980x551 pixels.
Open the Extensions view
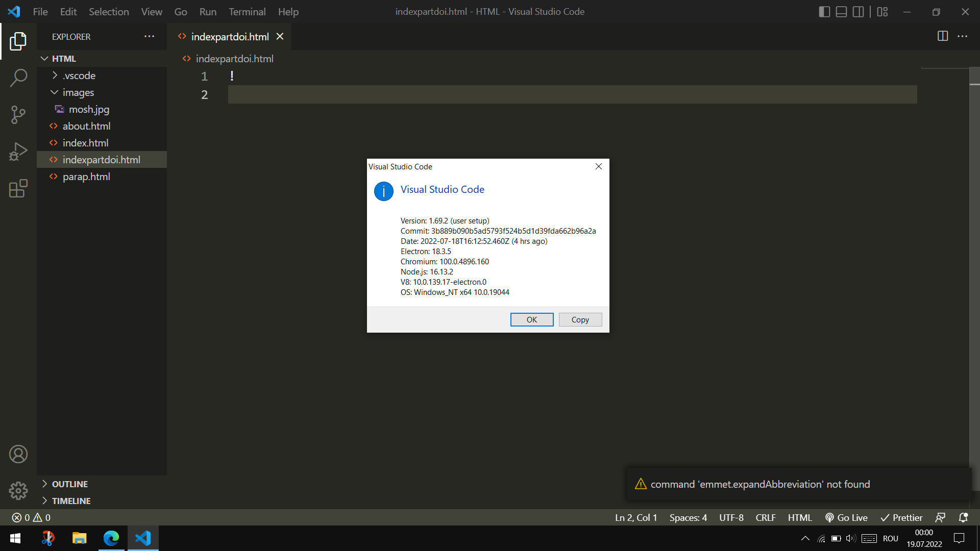(18, 188)
